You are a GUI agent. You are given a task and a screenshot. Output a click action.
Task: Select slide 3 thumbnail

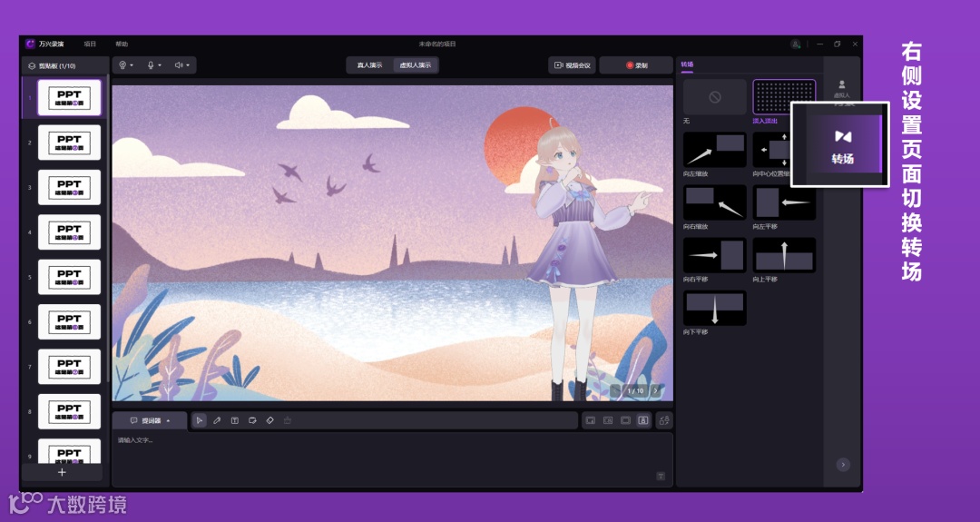click(69, 188)
